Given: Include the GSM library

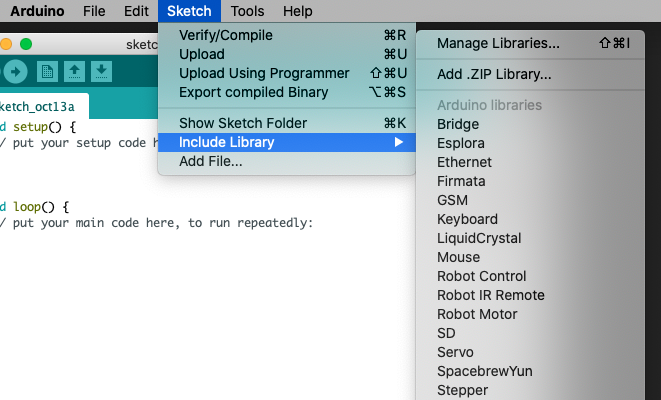Looking at the screenshot, I should click(530, 200).
